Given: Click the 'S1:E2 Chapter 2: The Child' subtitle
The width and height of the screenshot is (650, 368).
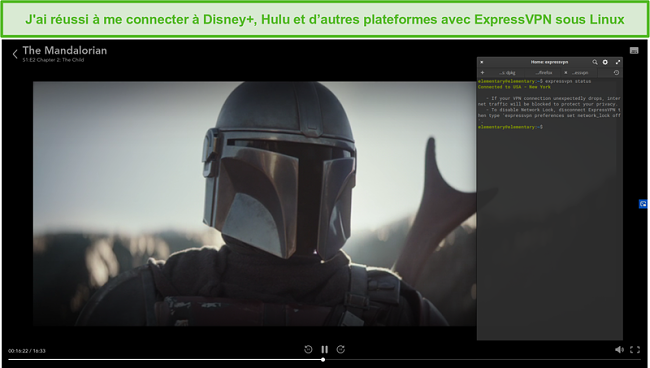Looking at the screenshot, I should tap(53, 60).
